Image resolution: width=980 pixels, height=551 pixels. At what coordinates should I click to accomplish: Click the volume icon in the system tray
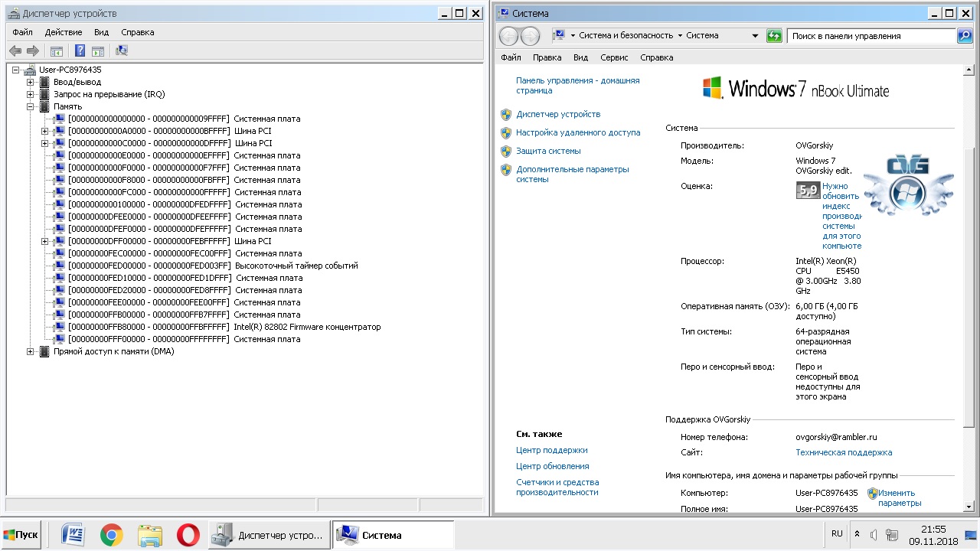click(874, 534)
